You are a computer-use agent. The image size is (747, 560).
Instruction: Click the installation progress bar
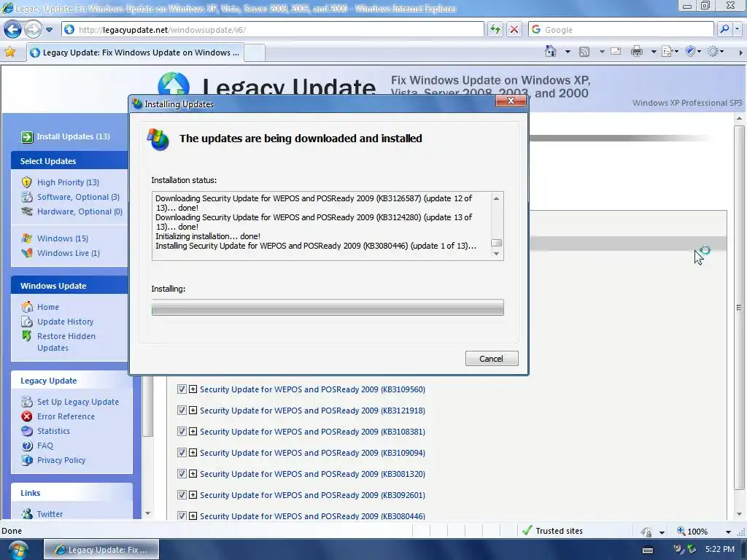(328, 308)
